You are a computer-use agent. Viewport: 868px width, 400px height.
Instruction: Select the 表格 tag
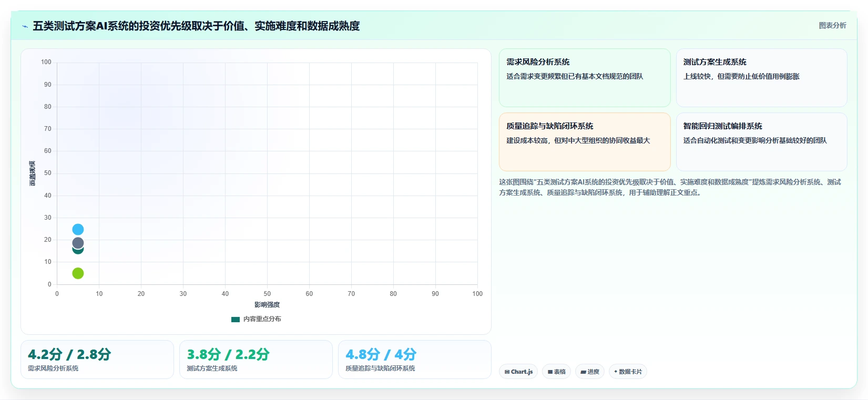pyautogui.click(x=556, y=372)
